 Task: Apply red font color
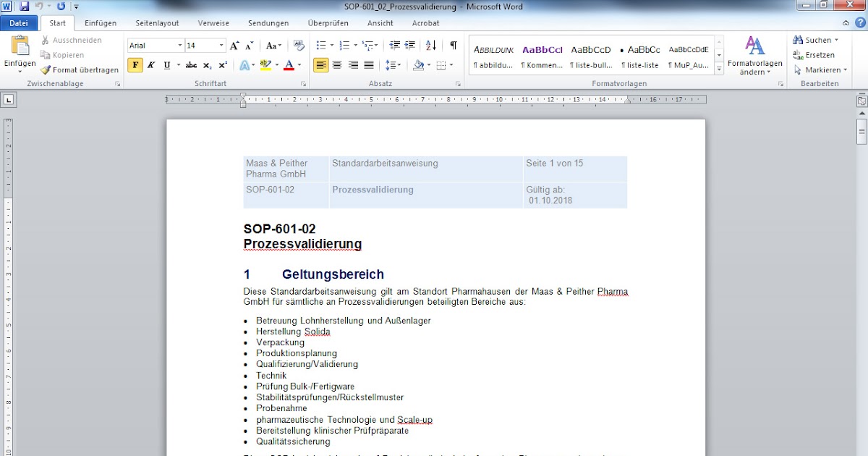click(x=289, y=65)
